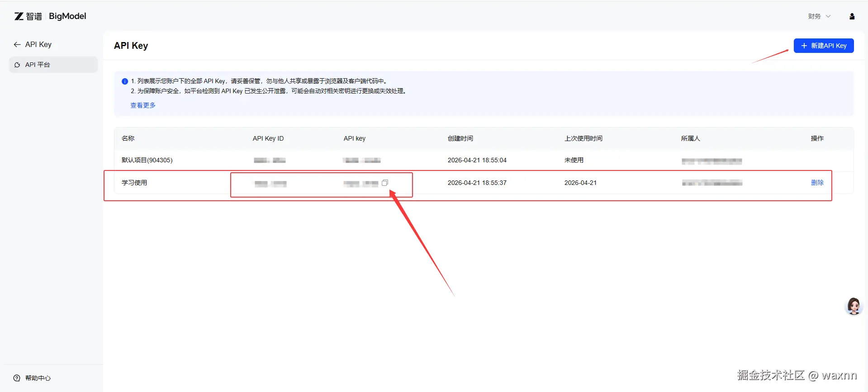The image size is (868, 392).
Task: Click the API 平台 sidebar icon
Action: point(17,65)
